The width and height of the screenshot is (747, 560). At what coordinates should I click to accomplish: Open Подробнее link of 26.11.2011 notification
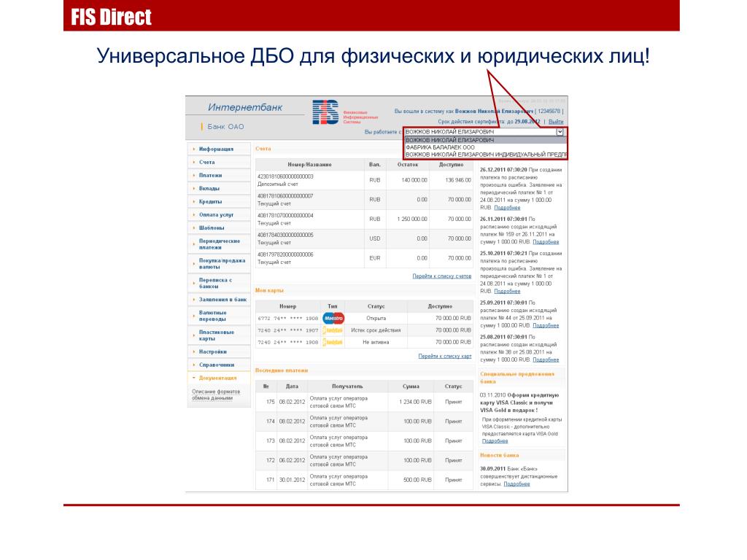[x=546, y=242]
